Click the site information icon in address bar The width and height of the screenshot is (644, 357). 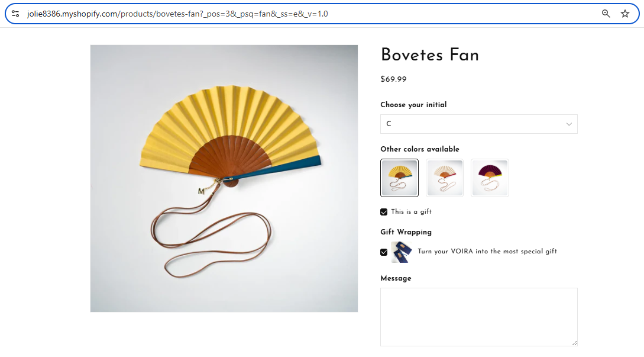(x=15, y=14)
